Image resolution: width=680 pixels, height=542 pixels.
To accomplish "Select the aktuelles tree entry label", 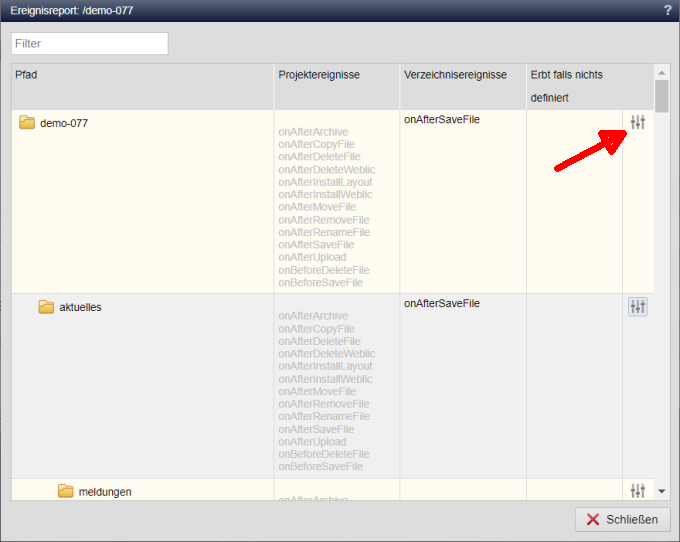I will pos(80,307).
